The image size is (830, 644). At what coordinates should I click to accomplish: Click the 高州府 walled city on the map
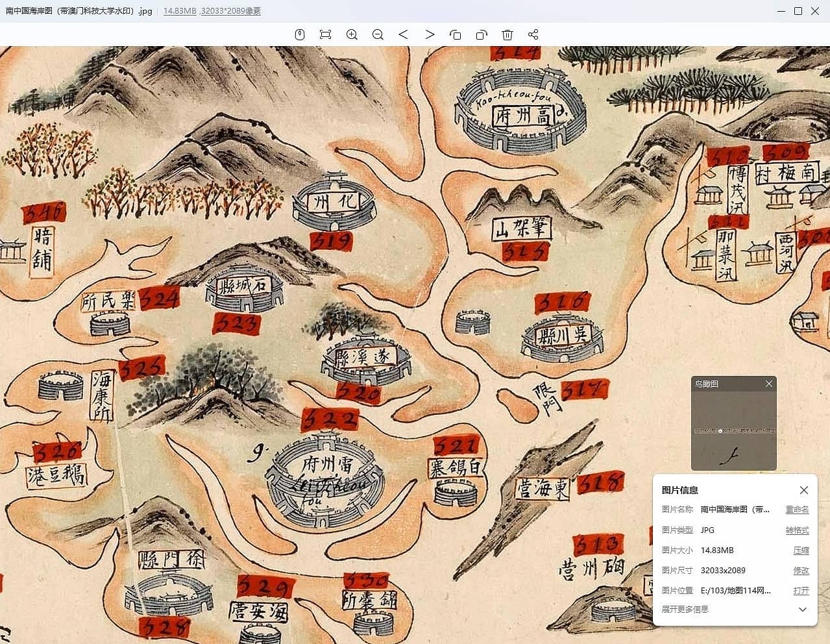point(520,111)
